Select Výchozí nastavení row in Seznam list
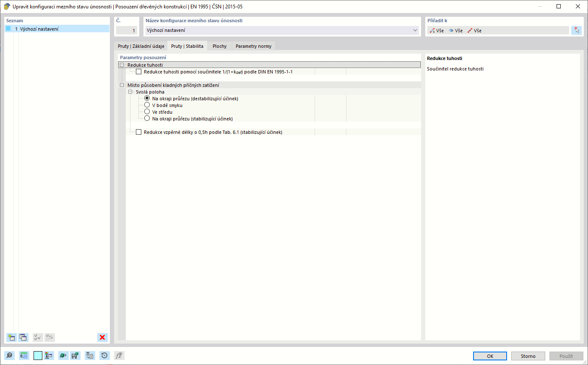 (x=57, y=29)
